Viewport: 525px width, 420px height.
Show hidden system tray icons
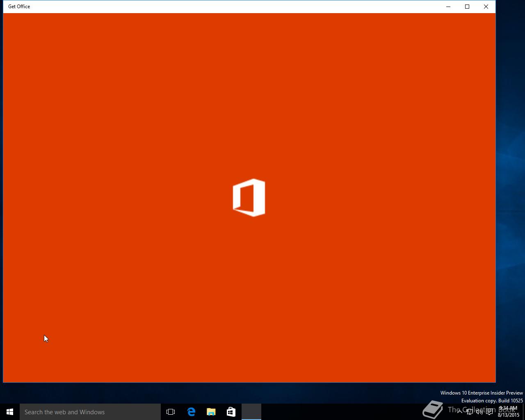click(460, 412)
